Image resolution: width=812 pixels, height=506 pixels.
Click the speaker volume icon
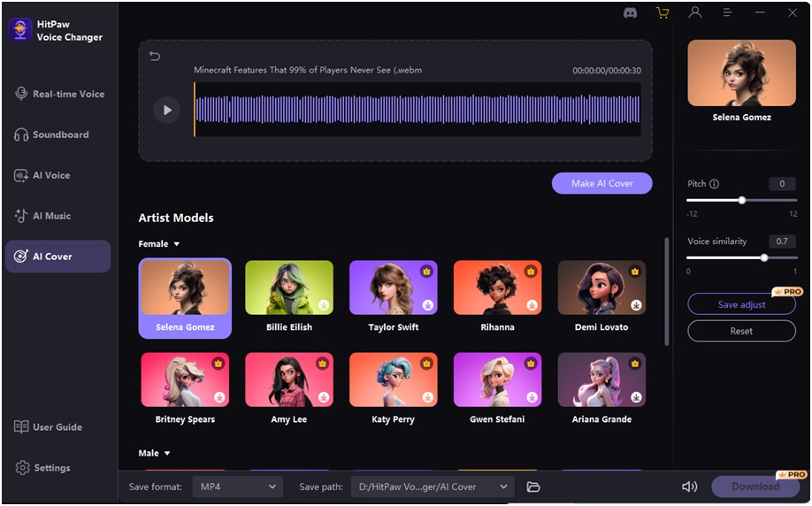pos(689,487)
